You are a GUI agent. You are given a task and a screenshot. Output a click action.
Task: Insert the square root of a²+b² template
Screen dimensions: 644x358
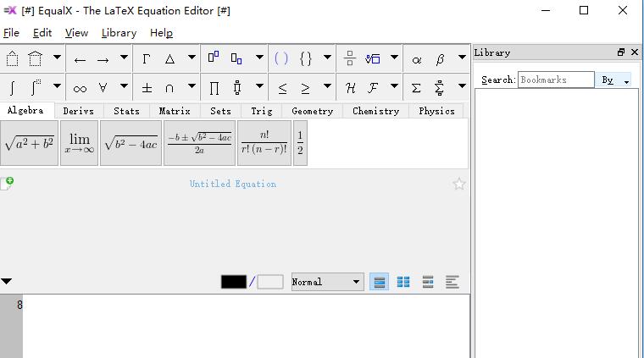click(x=29, y=143)
